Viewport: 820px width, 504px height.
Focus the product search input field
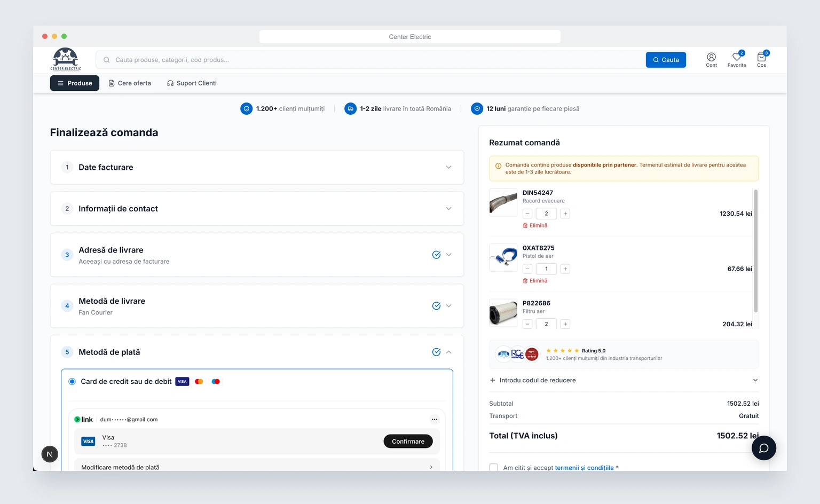[x=370, y=60]
